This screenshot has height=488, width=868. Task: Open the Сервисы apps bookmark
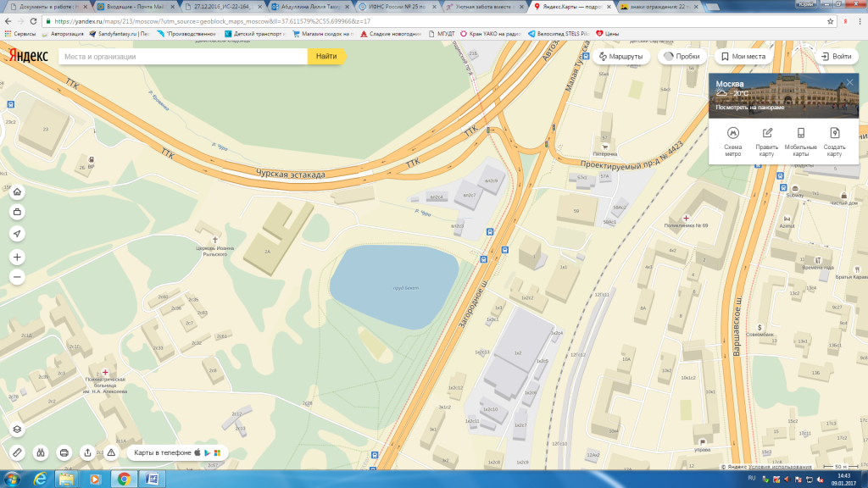pos(20,34)
